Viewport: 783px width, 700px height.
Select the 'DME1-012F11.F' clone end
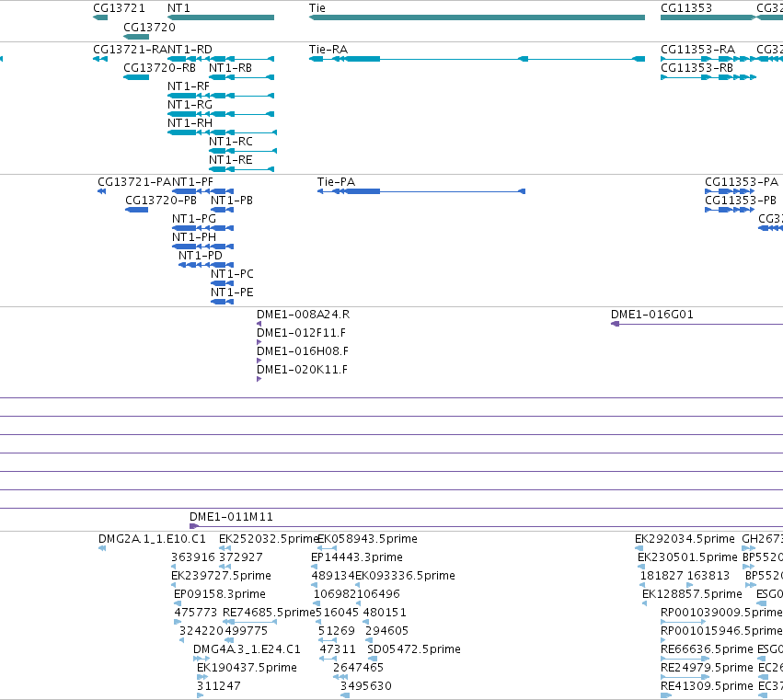click(x=259, y=342)
